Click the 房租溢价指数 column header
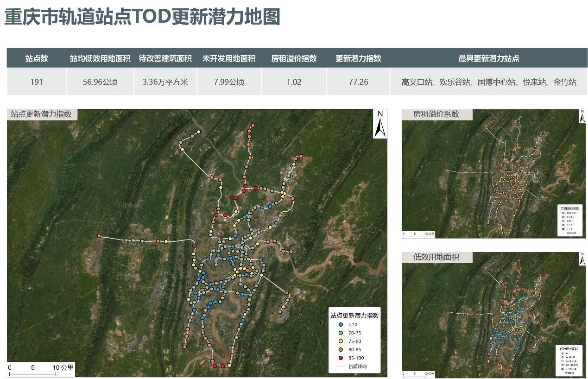Screen dimensions: 588x379 click(294, 58)
